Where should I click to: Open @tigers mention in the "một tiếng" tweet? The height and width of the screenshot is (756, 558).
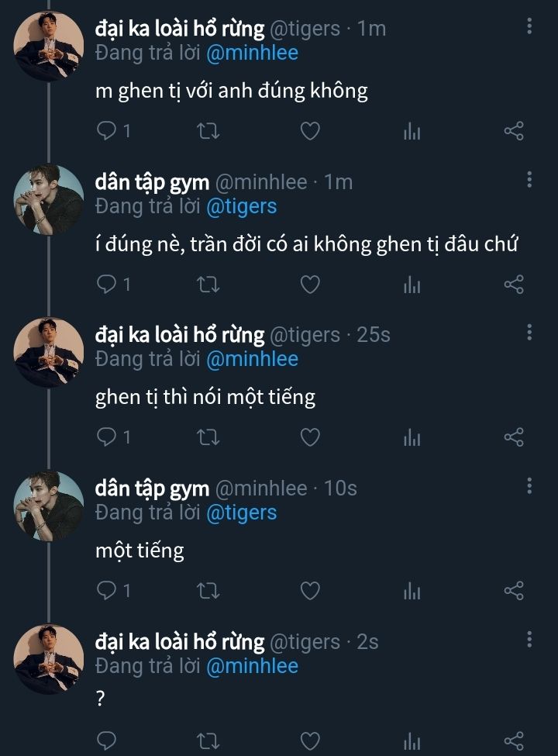(241, 513)
